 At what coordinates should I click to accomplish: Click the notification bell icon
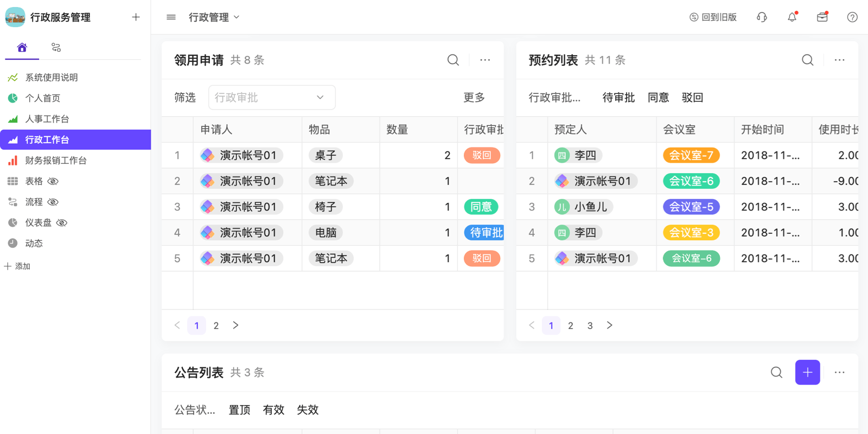(x=792, y=17)
